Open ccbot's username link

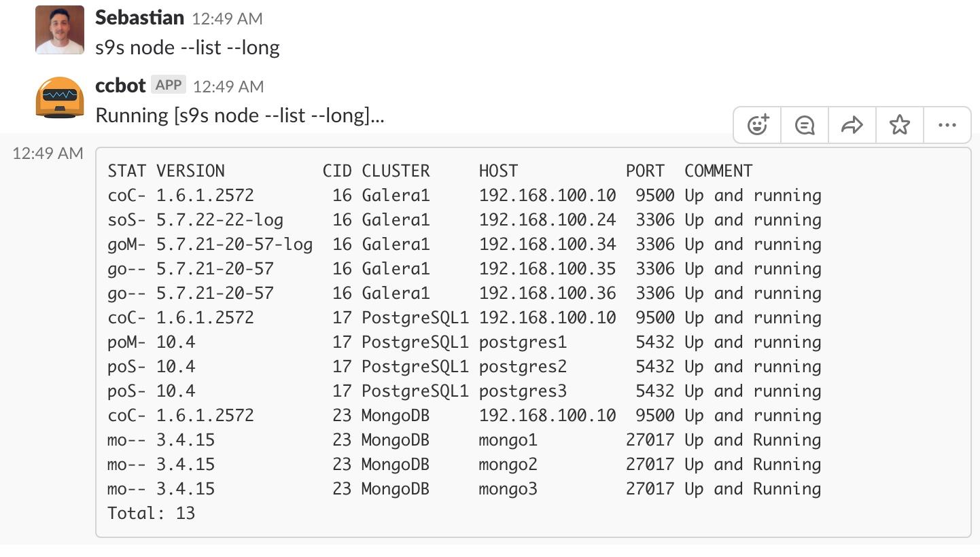[120, 86]
